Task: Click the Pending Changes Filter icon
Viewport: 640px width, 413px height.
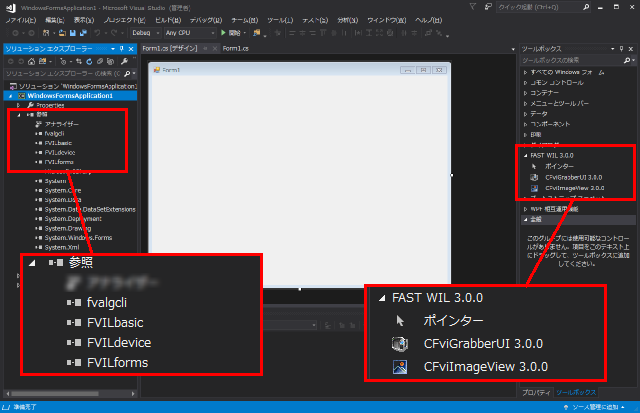Action: 63,62
